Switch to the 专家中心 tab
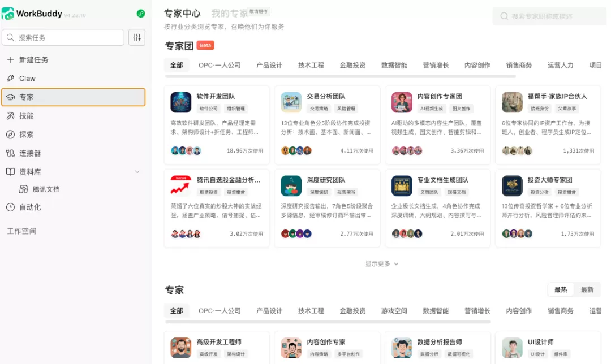 (182, 14)
